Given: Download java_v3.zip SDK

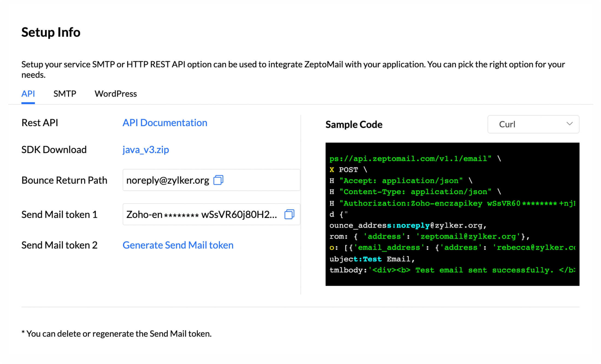Looking at the screenshot, I should (146, 150).
